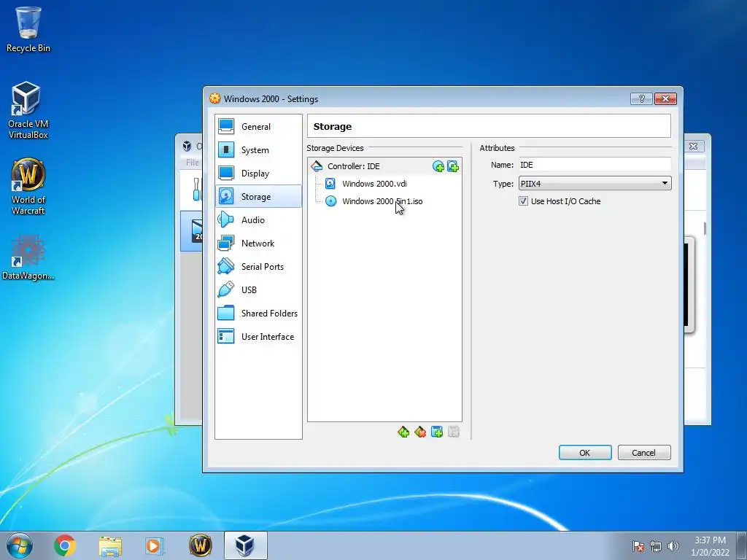Close the Windows 2000 Settings dialog
Screen dimensions: 747x560
point(665,98)
